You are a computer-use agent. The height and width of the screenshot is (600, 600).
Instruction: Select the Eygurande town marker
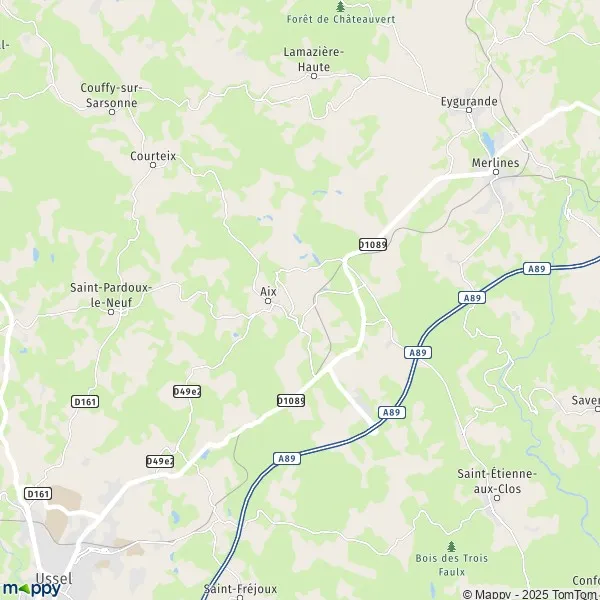(x=469, y=110)
